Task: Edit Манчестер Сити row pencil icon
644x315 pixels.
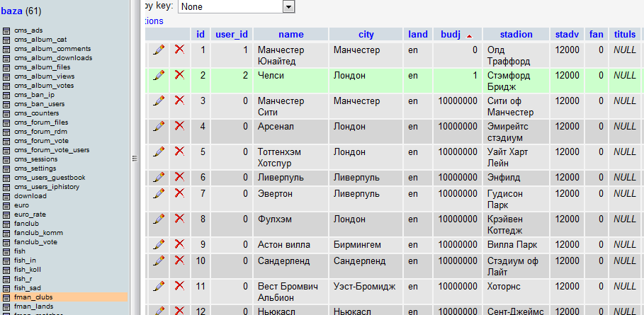Action: coord(159,101)
